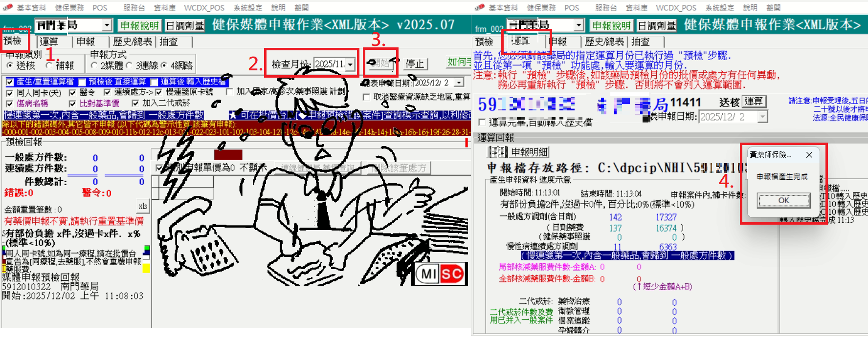Select 4網路 declaration method

click(164, 65)
